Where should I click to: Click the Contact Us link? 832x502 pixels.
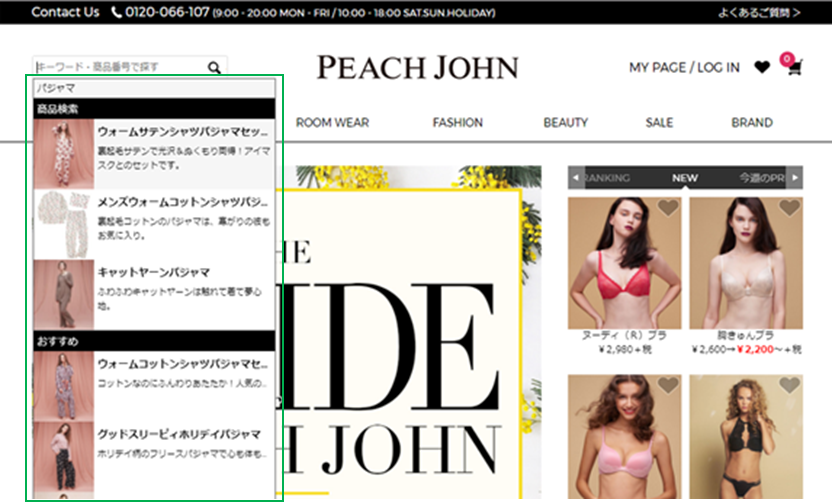(x=65, y=12)
